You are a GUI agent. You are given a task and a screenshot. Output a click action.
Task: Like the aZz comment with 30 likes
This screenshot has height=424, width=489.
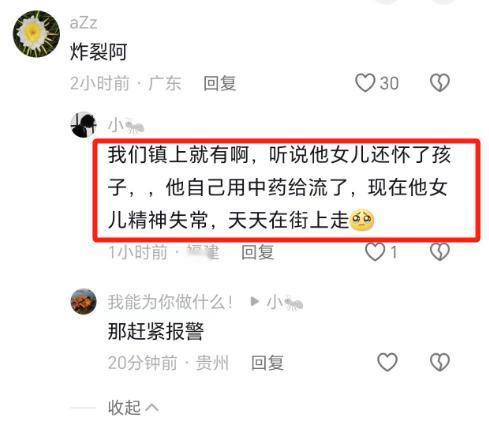[x=365, y=83]
